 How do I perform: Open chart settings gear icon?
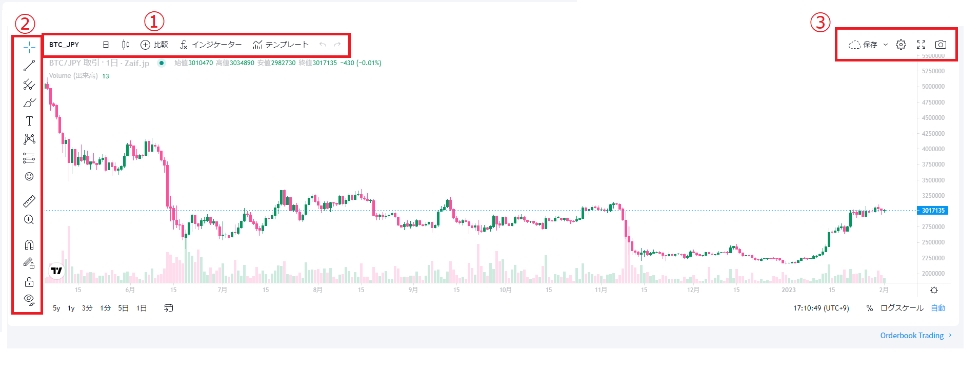901,45
